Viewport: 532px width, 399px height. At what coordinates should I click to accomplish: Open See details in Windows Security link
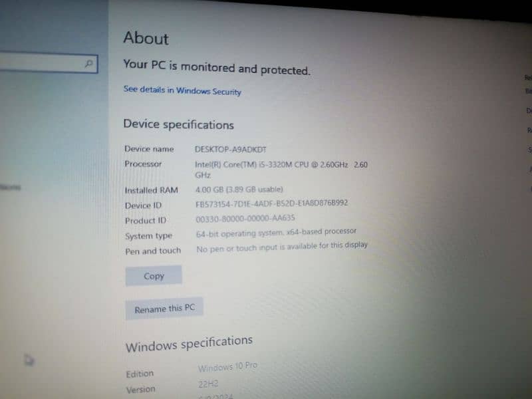coord(182,90)
